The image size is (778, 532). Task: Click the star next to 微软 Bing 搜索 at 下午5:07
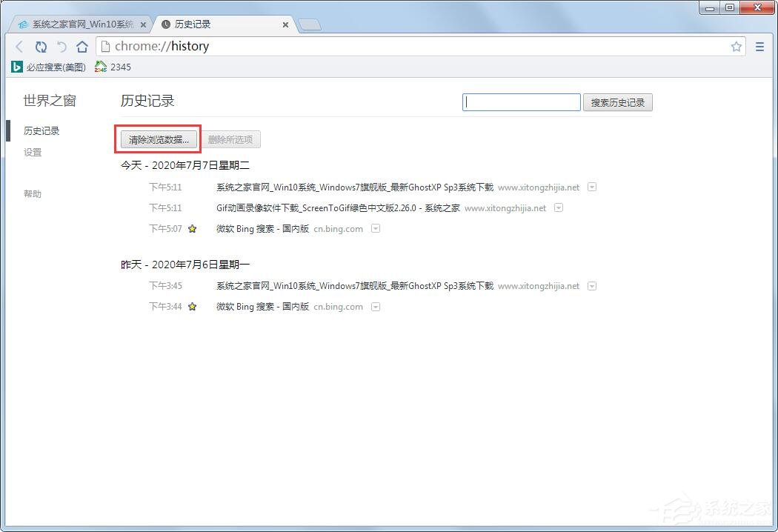pos(192,229)
